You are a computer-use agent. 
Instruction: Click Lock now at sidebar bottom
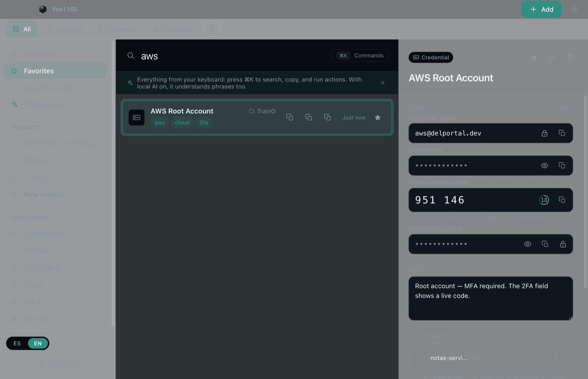click(58, 365)
